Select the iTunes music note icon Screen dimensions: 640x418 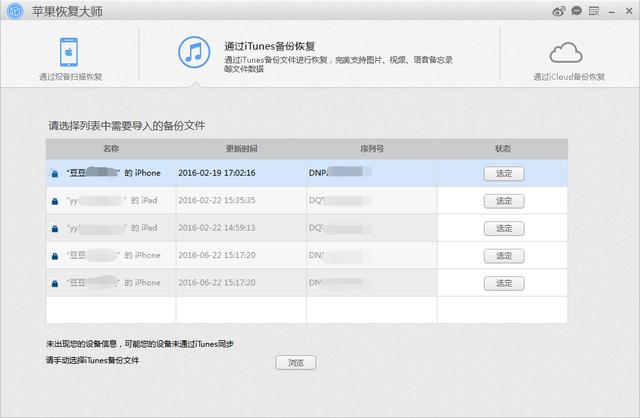pos(194,53)
